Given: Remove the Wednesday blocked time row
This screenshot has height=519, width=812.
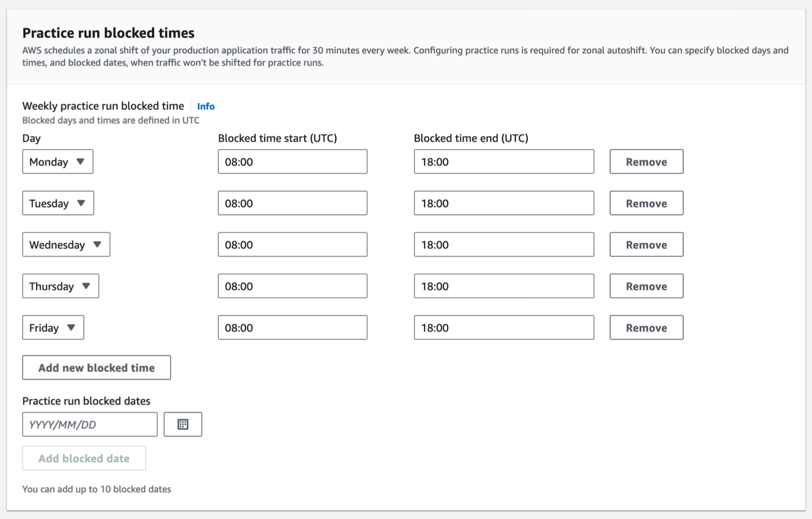Looking at the screenshot, I should (x=647, y=244).
